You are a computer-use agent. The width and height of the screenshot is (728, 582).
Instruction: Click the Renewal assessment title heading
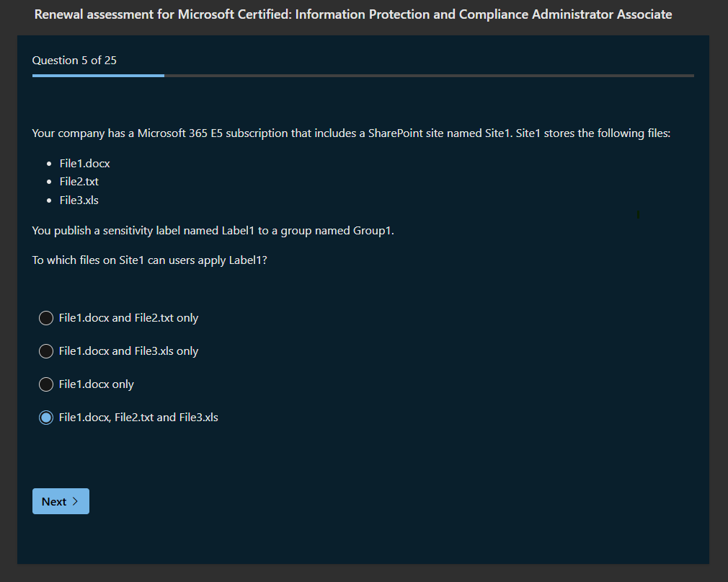pos(353,14)
